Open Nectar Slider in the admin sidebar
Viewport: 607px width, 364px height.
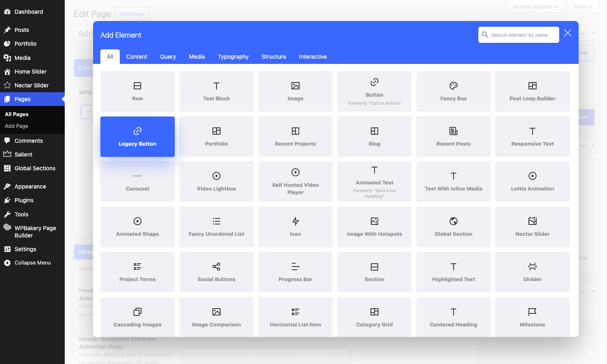(x=32, y=85)
